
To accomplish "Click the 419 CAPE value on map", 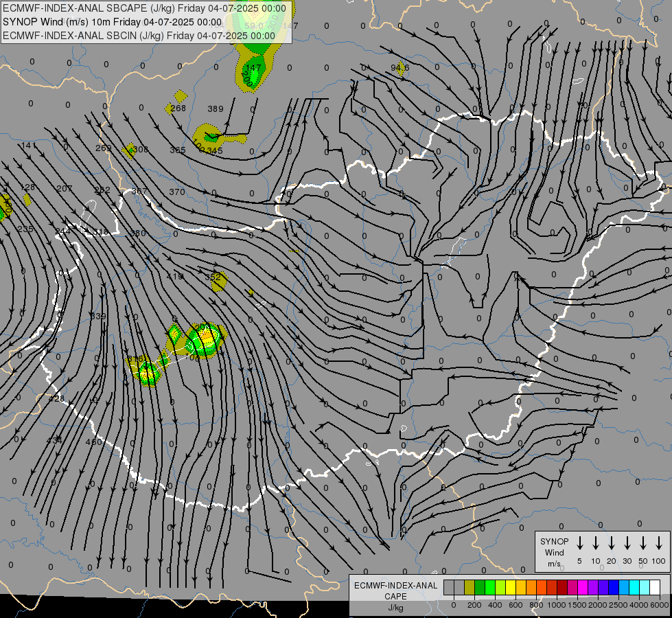I will point(175,277).
